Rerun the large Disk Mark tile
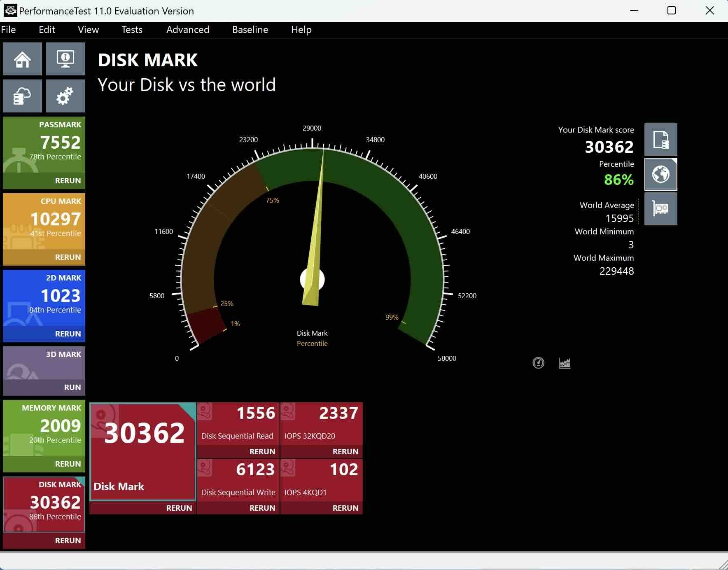The height and width of the screenshot is (570, 728). point(179,508)
